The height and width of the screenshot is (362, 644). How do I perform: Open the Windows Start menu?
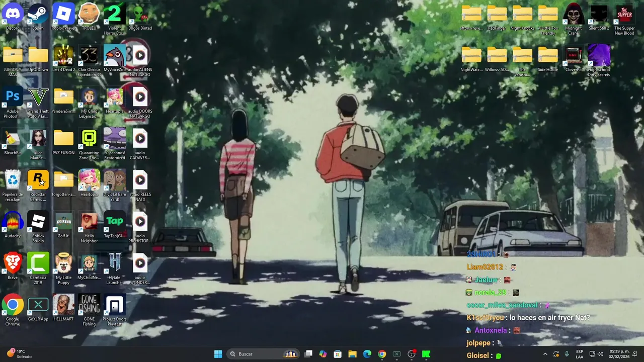click(218, 354)
